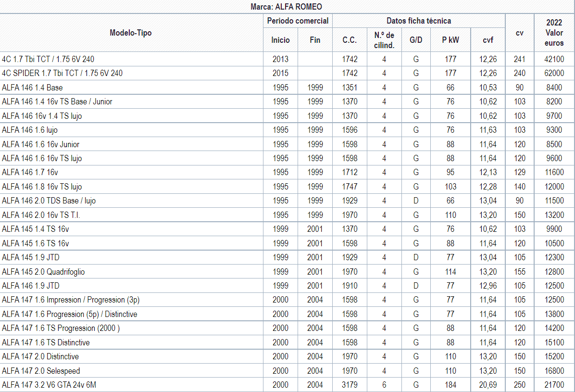Viewport: 575px width, 392px height.
Task: Select 'ALFA 146 2.0 TDS Base / lujo'
Action: tap(49, 201)
